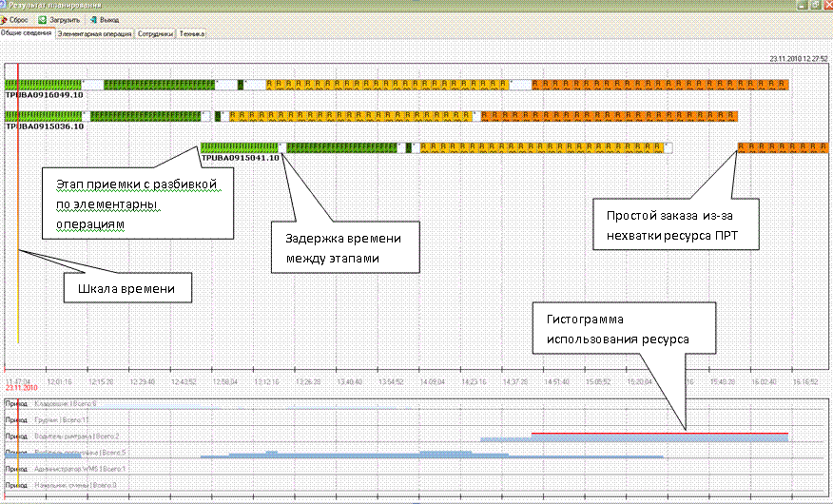Click the green Загрузить load icon

[x=43, y=19]
